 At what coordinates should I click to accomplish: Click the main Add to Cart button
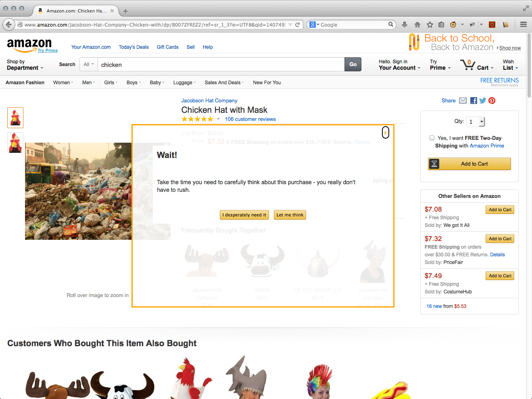[469, 164]
